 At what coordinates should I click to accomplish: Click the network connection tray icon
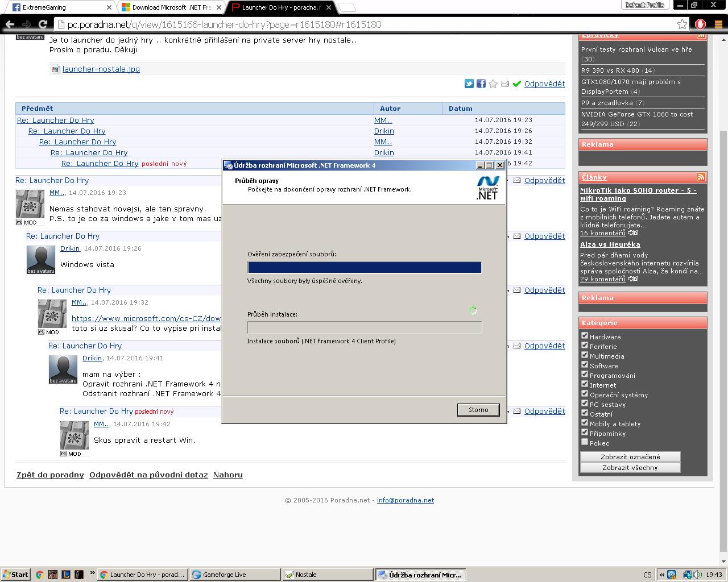coord(687,575)
